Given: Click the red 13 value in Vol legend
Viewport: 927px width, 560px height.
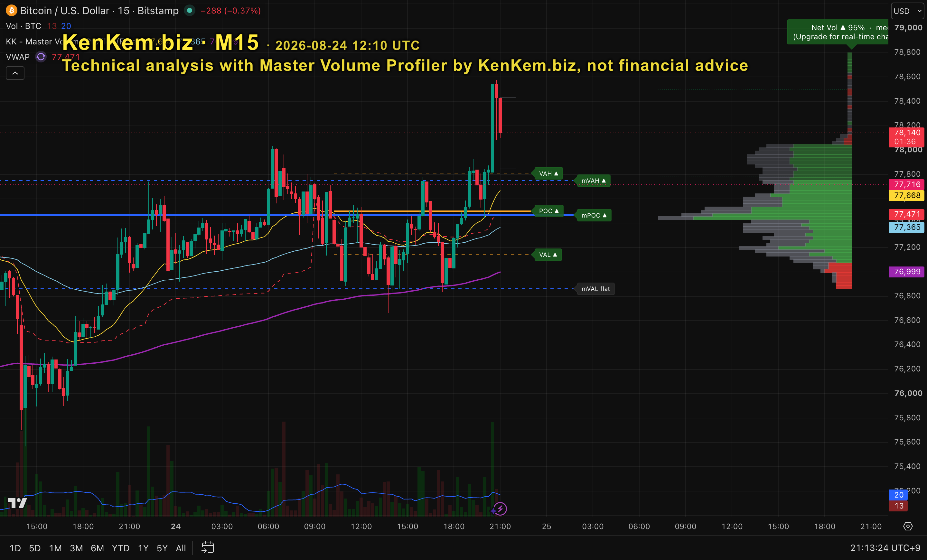Looking at the screenshot, I should pos(52,26).
